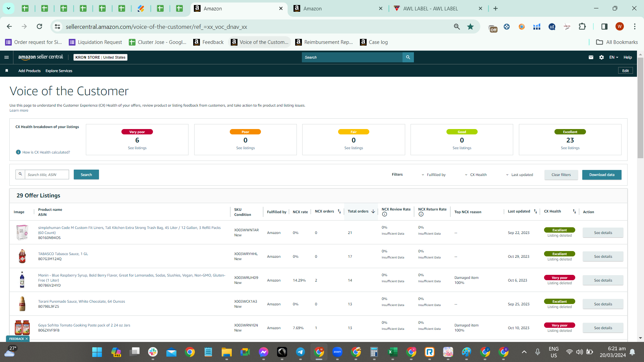
Task: Open File Explorer from the taskbar
Action: point(227,352)
